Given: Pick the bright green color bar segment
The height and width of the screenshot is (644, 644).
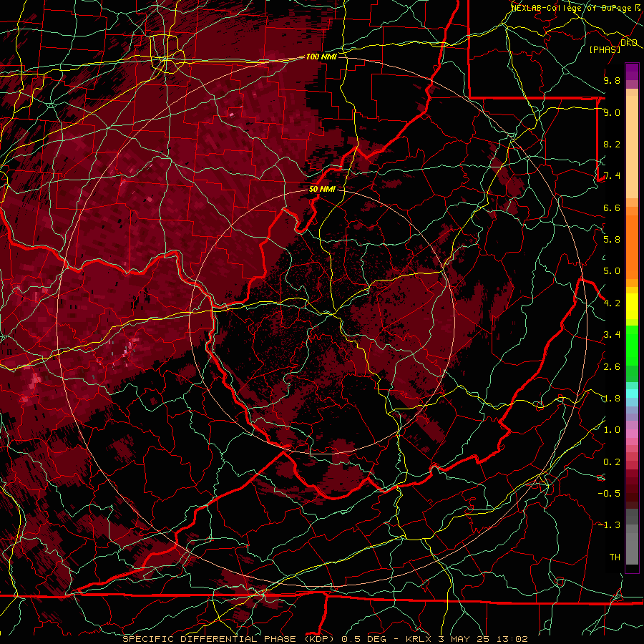Looking at the screenshot, I should tap(632, 345).
